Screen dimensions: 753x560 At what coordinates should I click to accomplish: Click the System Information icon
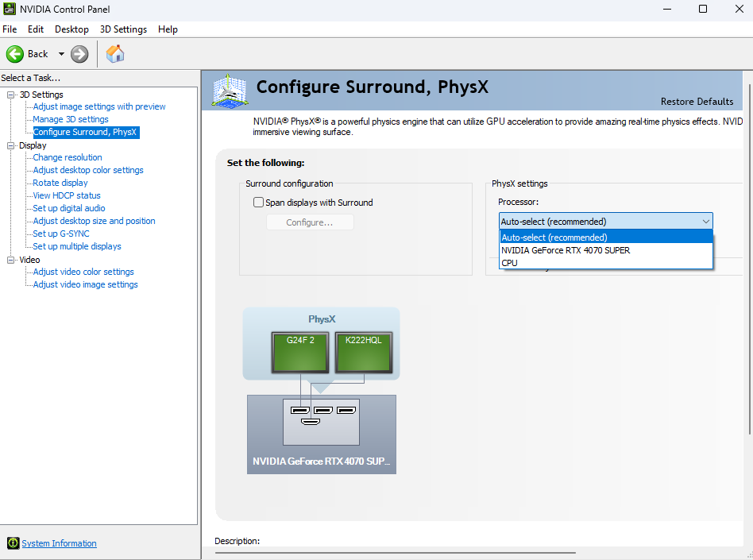coord(13,543)
